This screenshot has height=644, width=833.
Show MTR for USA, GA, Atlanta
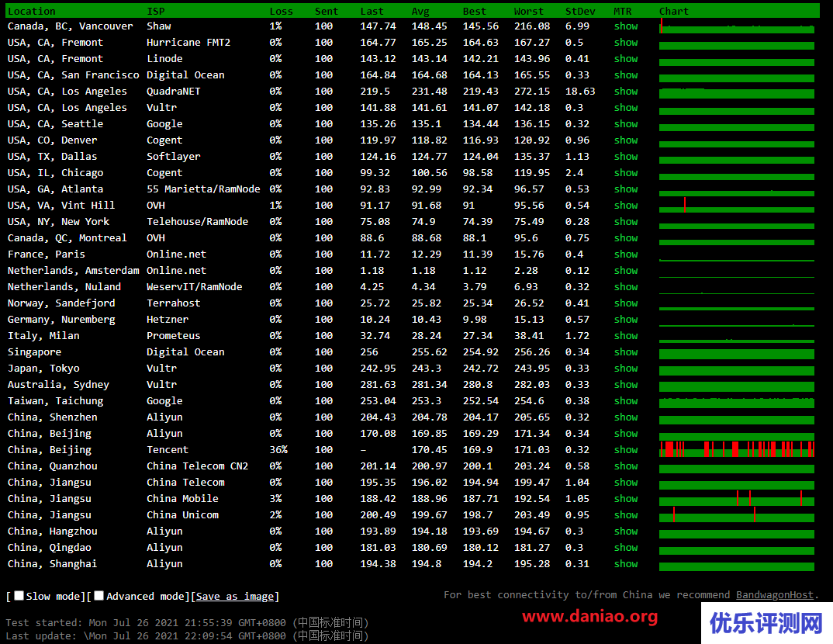pyautogui.click(x=626, y=189)
